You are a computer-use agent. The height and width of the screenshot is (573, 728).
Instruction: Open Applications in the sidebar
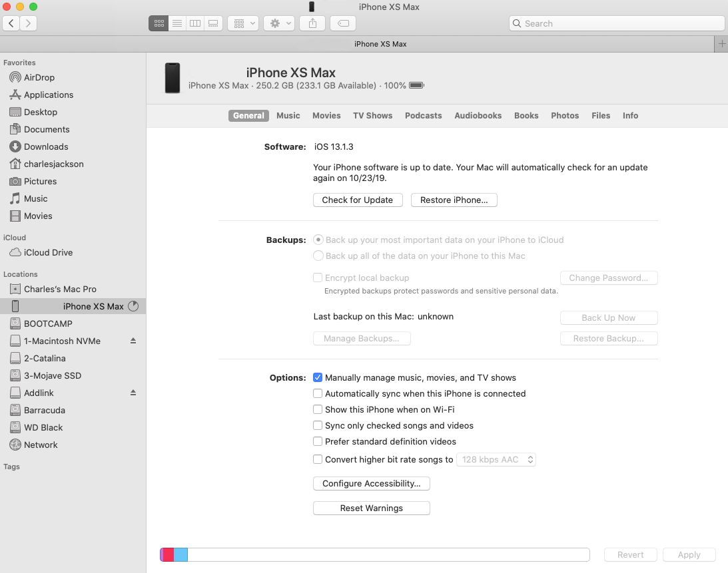point(73,95)
